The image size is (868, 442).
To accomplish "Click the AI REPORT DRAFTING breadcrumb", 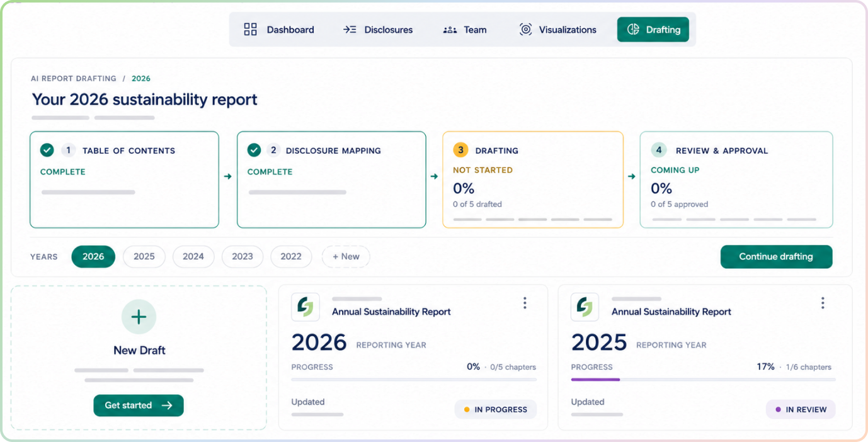I will pos(74,79).
